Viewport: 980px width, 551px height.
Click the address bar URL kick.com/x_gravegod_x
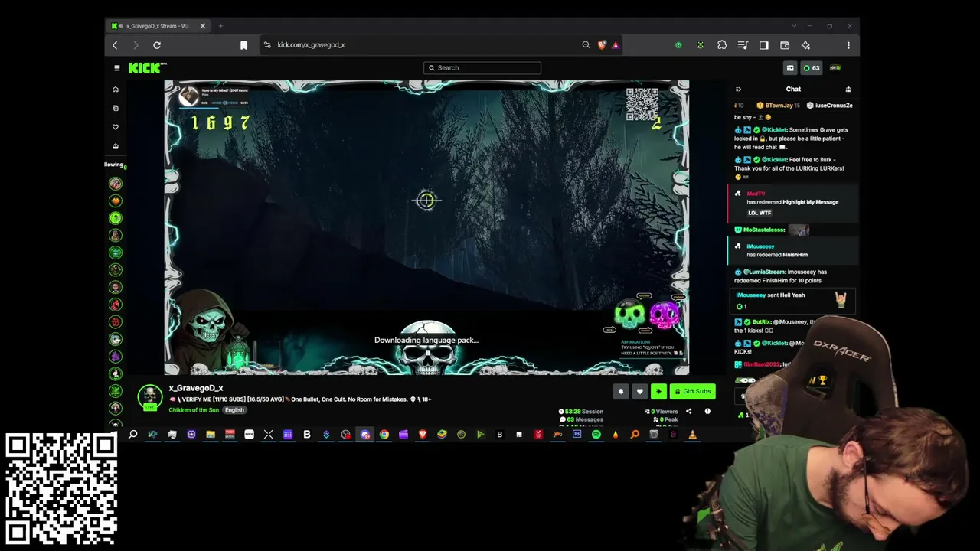(x=311, y=45)
